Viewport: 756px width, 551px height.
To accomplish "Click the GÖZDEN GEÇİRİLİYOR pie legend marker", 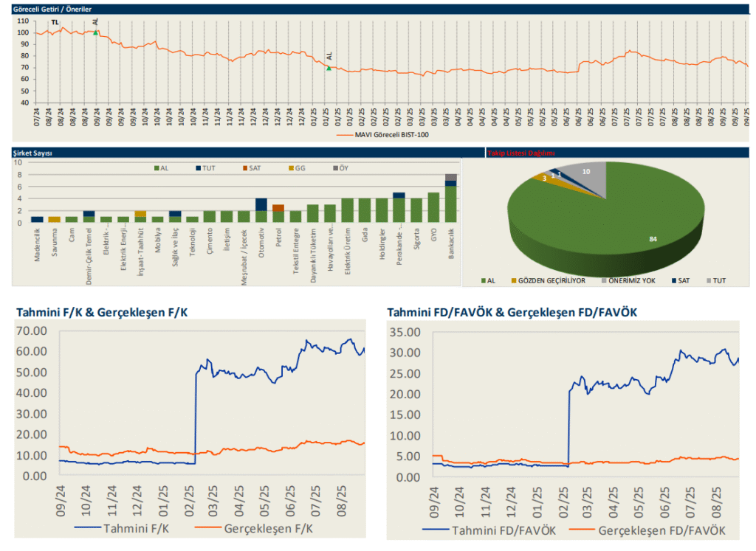I will pyautogui.click(x=513, y=280).
